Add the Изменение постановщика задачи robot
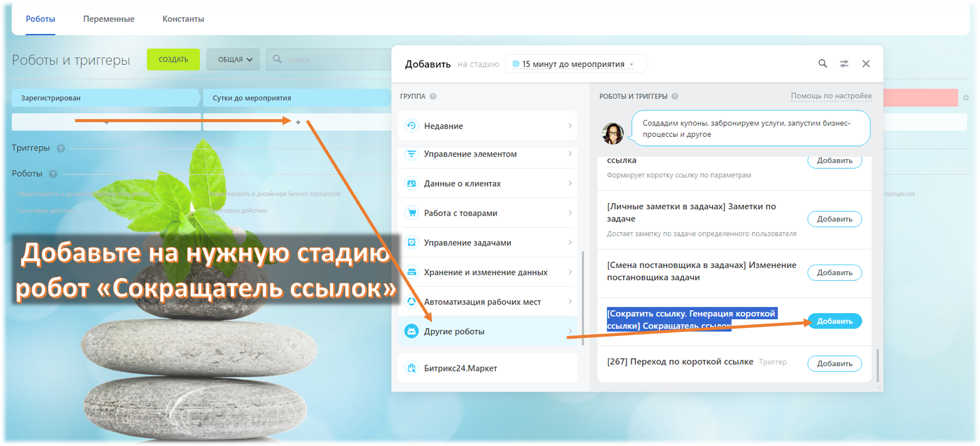 point(834,273)
